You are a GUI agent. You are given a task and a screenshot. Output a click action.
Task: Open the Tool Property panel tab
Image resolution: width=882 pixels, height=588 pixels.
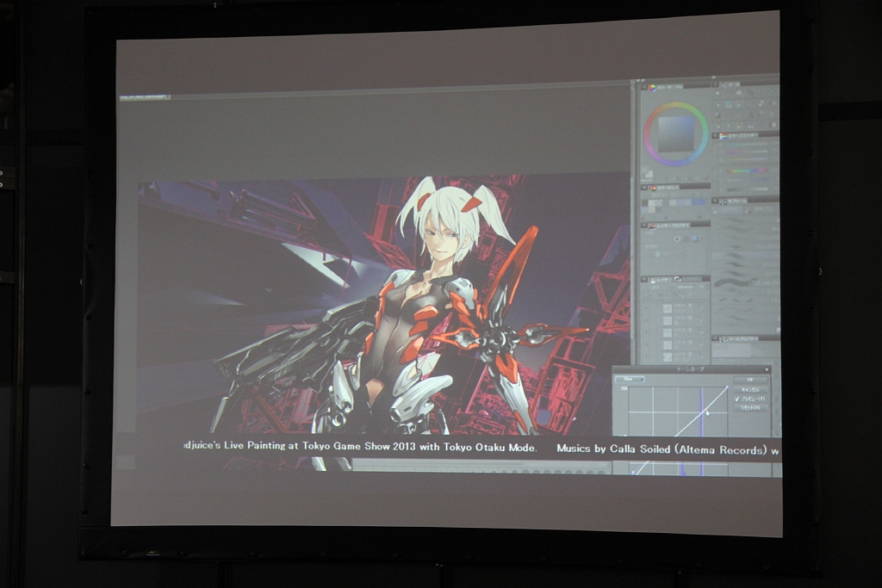[x=738, y=339]
